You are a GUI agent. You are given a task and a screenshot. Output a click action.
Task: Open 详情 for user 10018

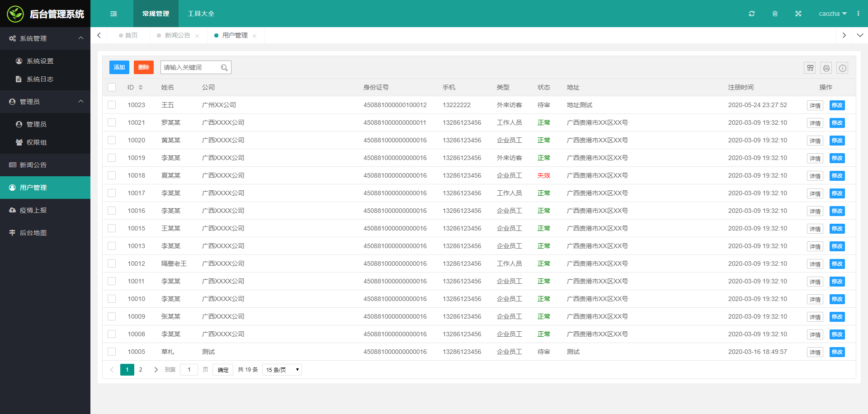point(815,176)
